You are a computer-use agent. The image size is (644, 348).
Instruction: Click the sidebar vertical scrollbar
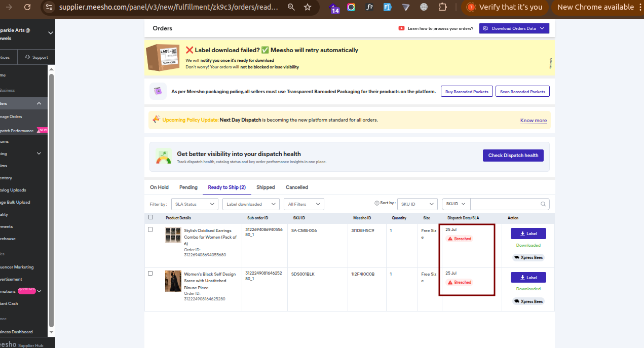(x=51, y=200)
